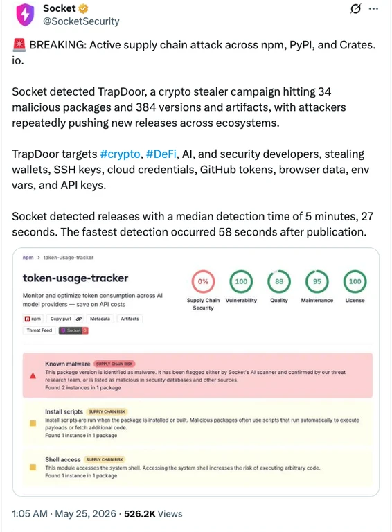Click the yellow square beside Shell access

click(x=33, y=467)
